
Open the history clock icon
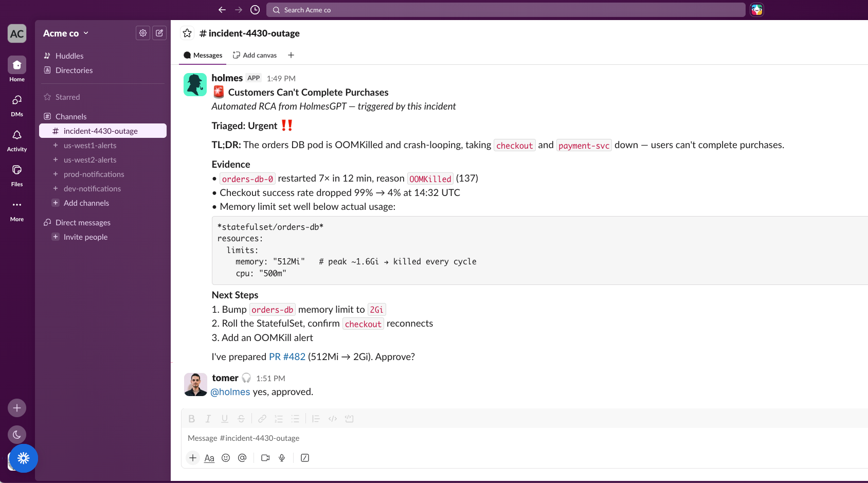click(x=255, y=10)
